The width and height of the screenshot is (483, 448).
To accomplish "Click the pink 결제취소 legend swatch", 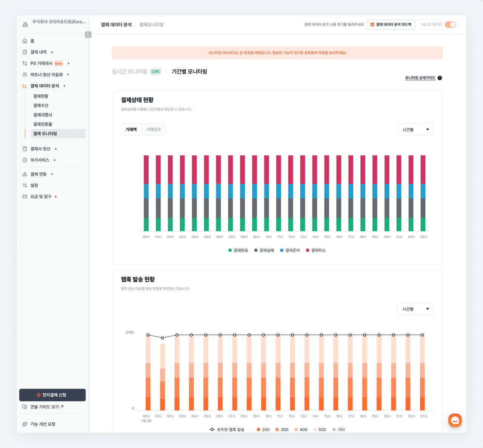I will click(308, 250).
